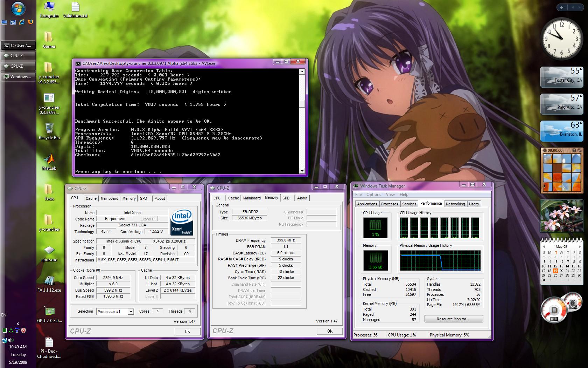Open the Options menu in Task Manager
The image size is (588, 368).
click(373, 195)
